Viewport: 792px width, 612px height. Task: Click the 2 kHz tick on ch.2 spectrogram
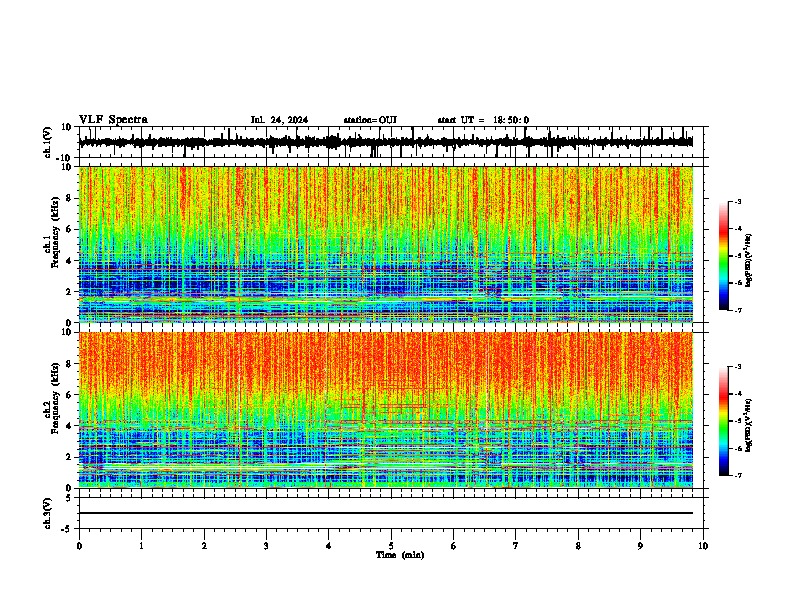click(x=69, y=457)
